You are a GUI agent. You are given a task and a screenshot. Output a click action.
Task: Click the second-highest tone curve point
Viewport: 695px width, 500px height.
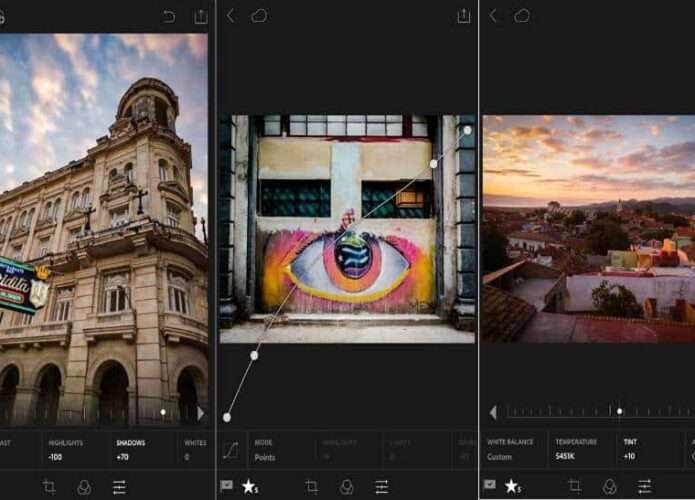tap(433, 164)
